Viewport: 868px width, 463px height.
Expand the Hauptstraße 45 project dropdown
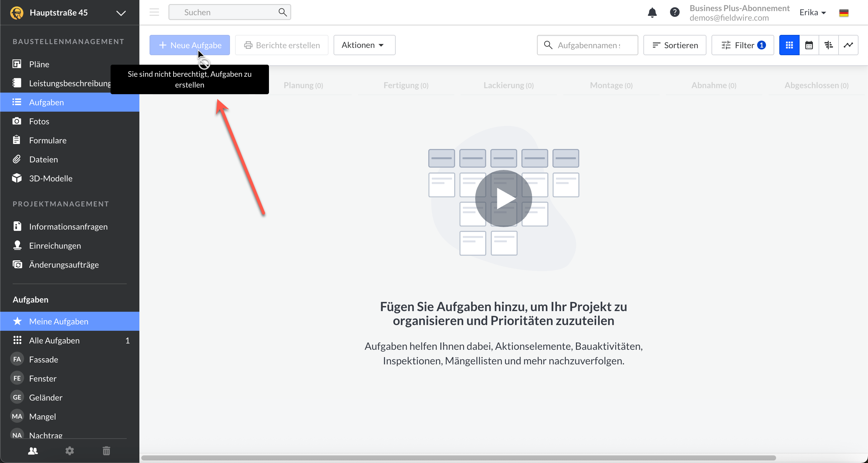(x=121, y=13)
